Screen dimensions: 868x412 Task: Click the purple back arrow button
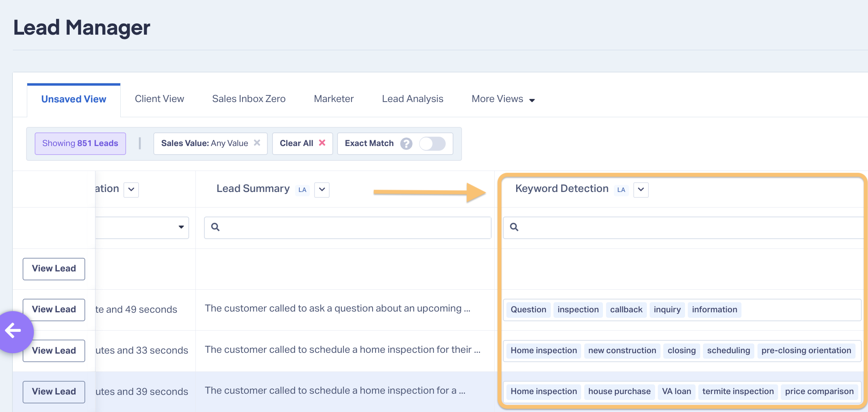coord(15,331)
